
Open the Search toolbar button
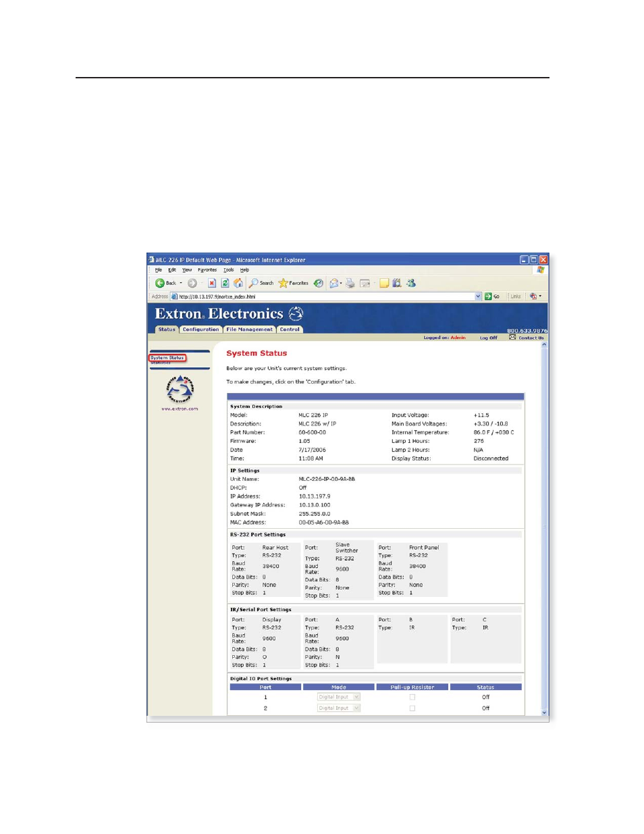pos(261,283)
